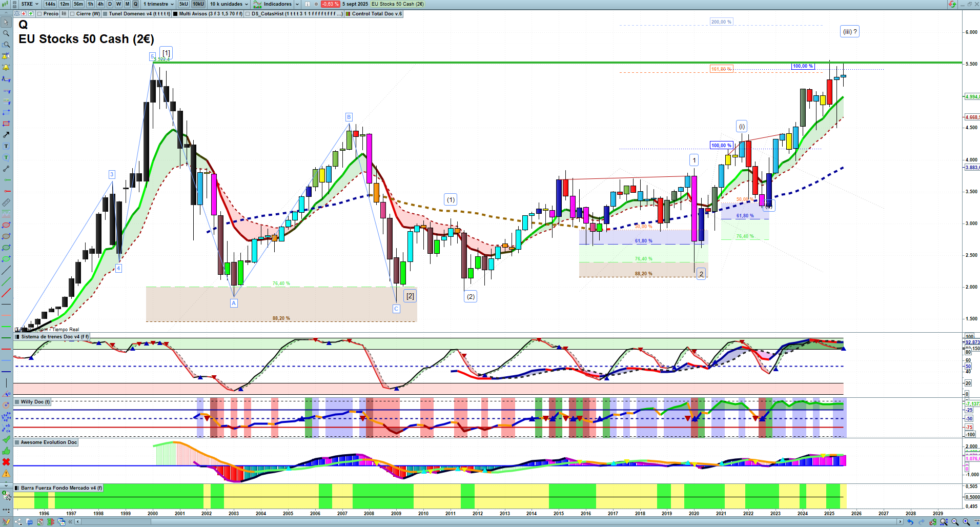Click the Awesome Evolution Doc panel label

[x=46, y=442]
